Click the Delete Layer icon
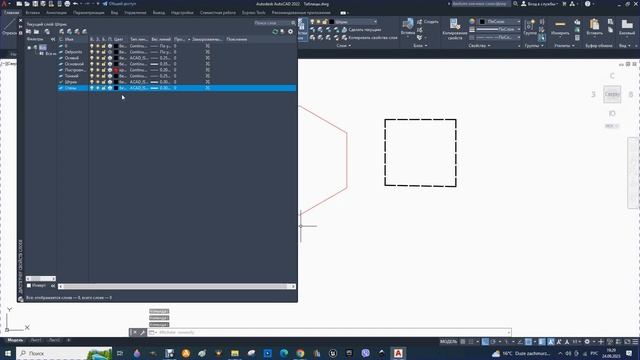 tap(77, 31)
